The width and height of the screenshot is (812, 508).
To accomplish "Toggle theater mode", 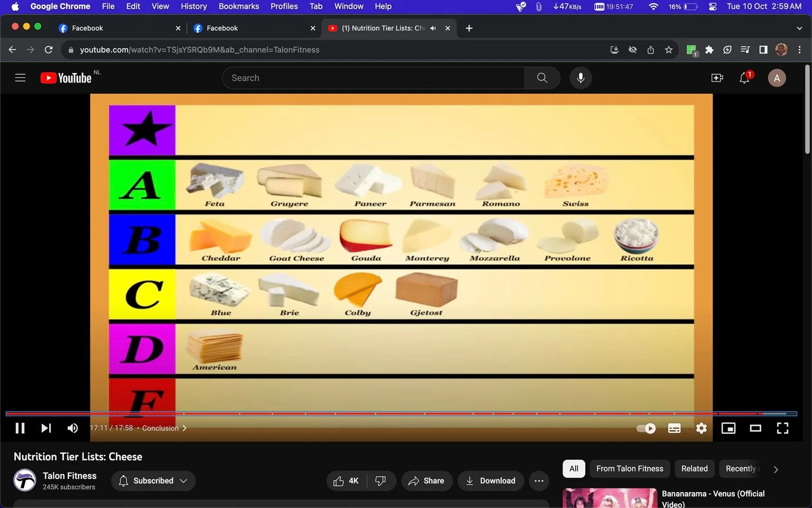I will click(755, 428).
